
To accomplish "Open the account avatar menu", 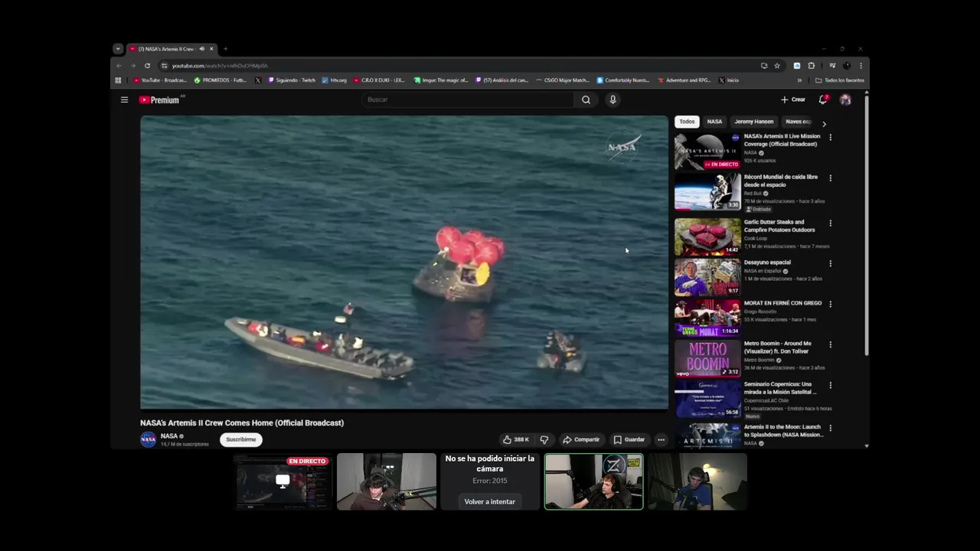I will coord(845,99).
